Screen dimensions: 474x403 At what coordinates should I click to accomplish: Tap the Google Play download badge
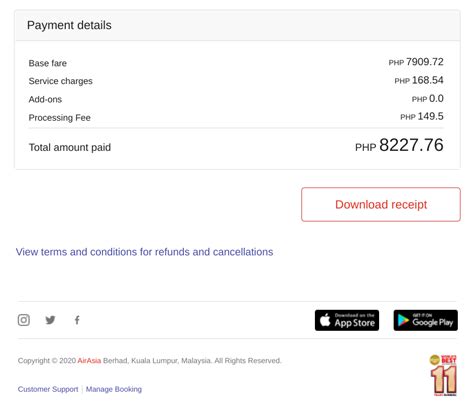click(425, 320)
